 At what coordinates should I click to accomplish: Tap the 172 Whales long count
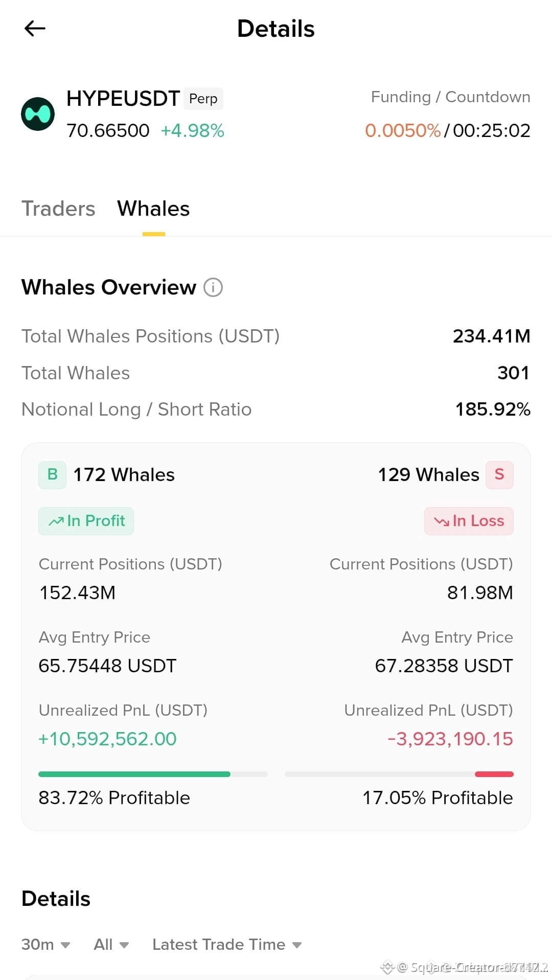point(124,475)
